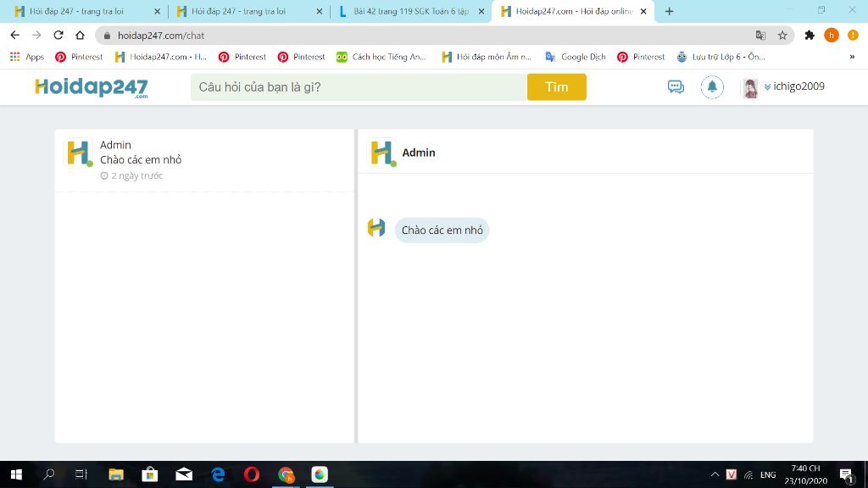The width and height of the screenshot is (868, 488).
Task: Click the 'Chào các em nhỏ' message bubble
Action: pos(442,230)
